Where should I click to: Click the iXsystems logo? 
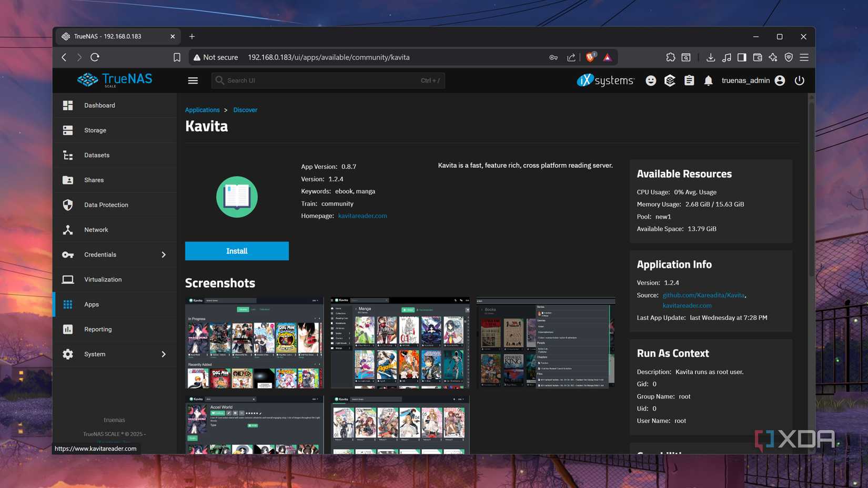tap(605, 80)
